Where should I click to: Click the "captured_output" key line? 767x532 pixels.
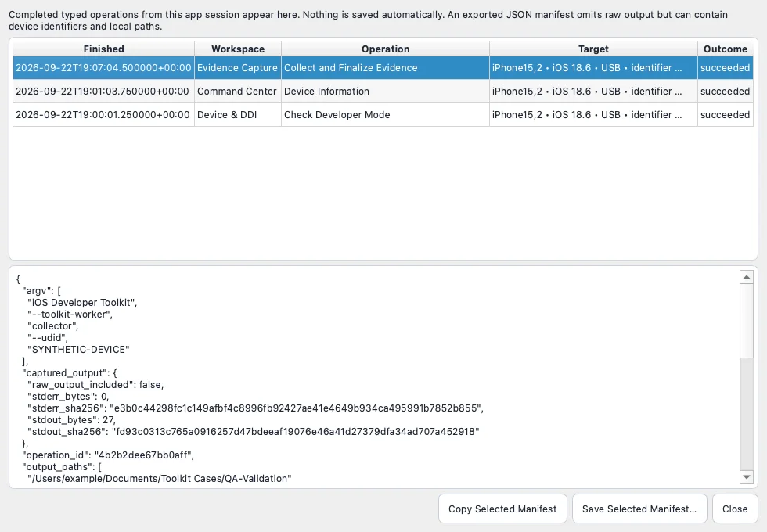[70, 372]
